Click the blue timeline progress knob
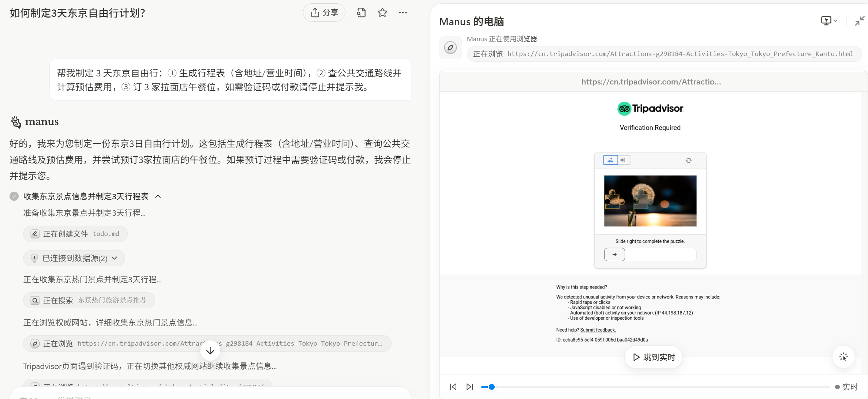 click(x=492, y=387)
